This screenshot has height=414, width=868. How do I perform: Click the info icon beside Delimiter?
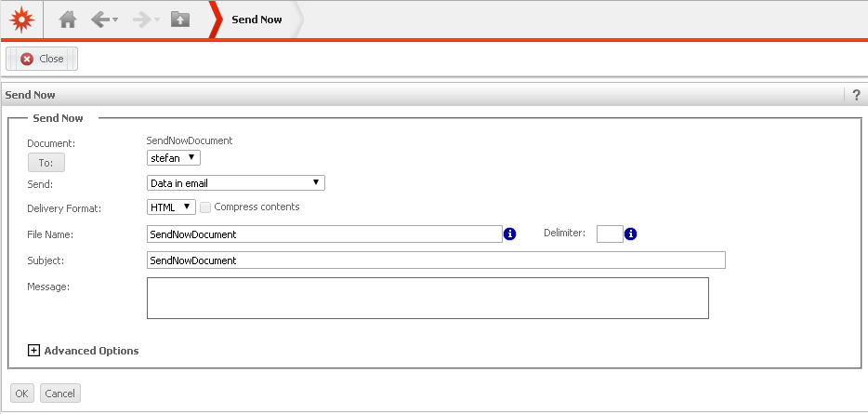630,234
